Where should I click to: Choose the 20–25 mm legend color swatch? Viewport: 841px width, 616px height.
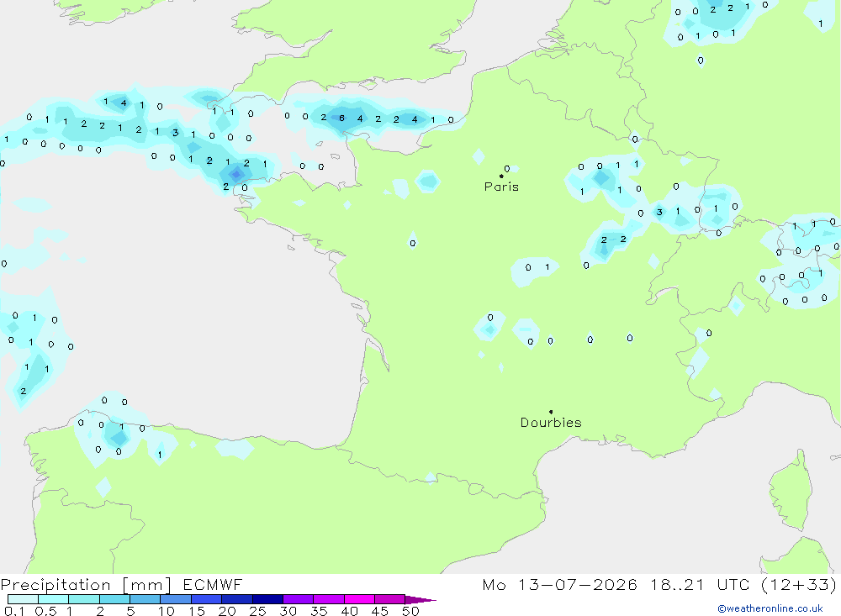coord(236,599)
